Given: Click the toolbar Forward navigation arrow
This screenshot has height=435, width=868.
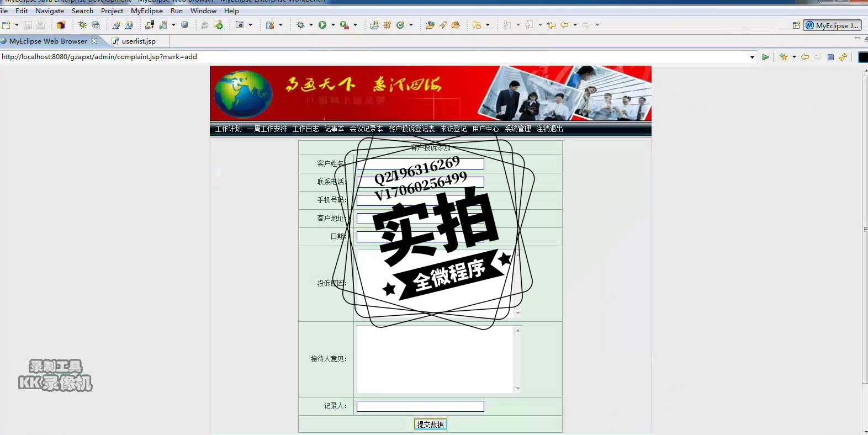Looking at the screenshot, I should click(x=586, y=25).
